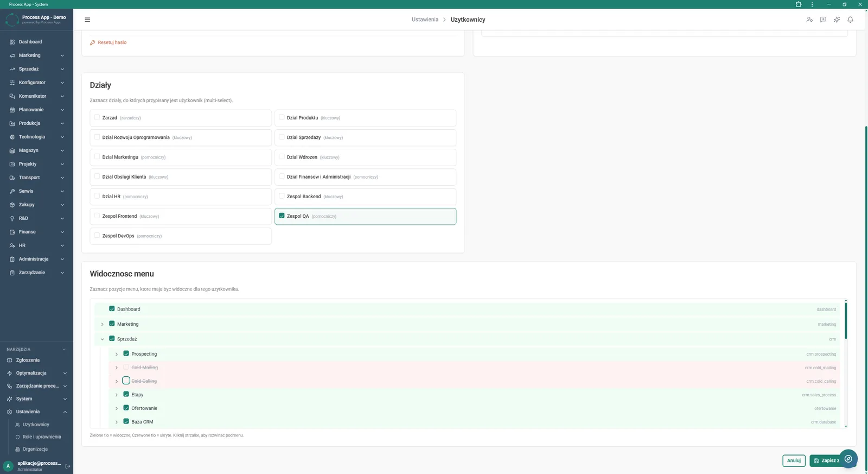Uncheck the Dashboard menu visibility checkbox
This screenshot has height=474, width=868.
tap(112, 308)
